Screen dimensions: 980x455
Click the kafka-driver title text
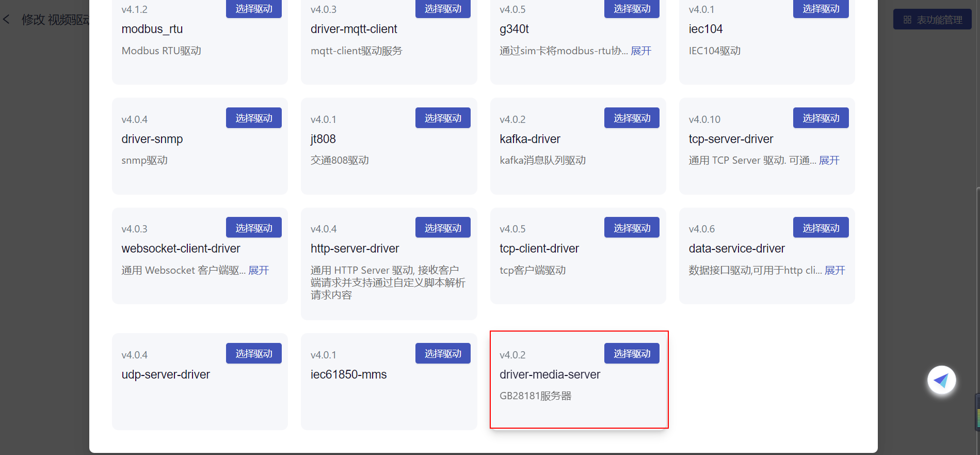pos(530,139)
